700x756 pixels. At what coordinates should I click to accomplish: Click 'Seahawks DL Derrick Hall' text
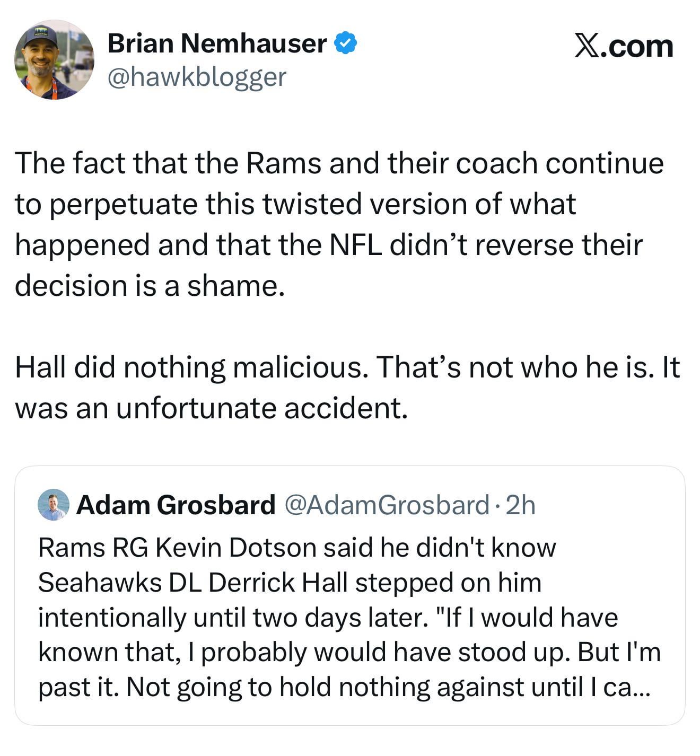[192, 583]
